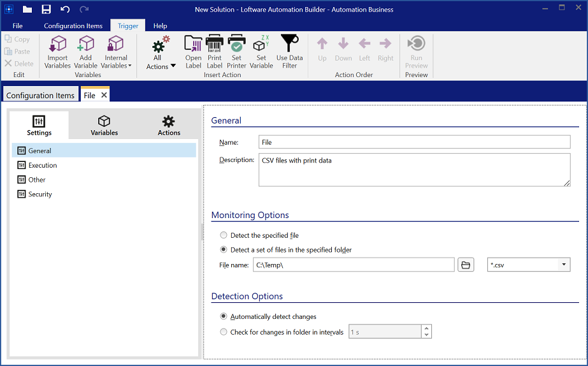Insert the Set Printer action

tap(236, 52)
